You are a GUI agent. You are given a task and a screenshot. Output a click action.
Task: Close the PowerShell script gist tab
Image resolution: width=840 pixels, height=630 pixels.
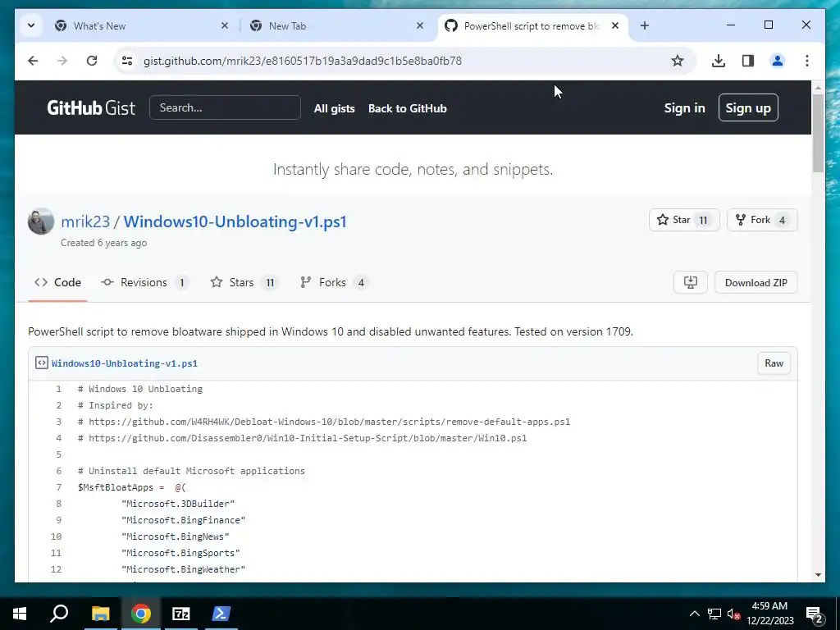615,25
